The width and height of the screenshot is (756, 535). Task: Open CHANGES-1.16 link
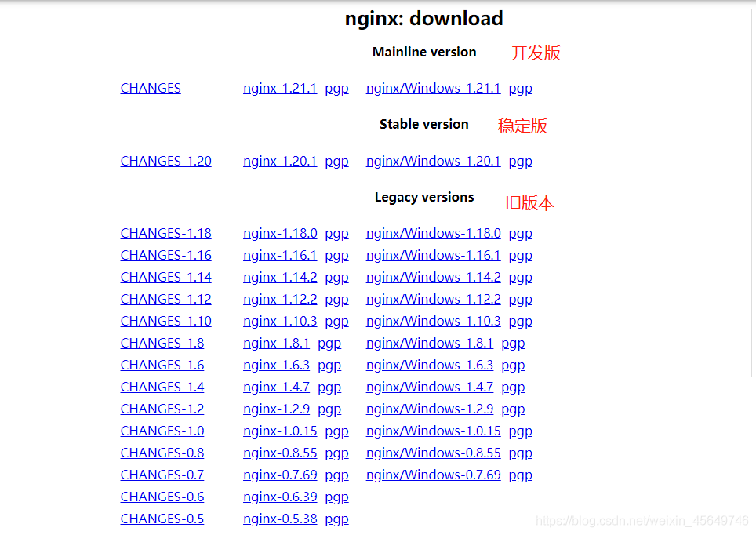165,255
